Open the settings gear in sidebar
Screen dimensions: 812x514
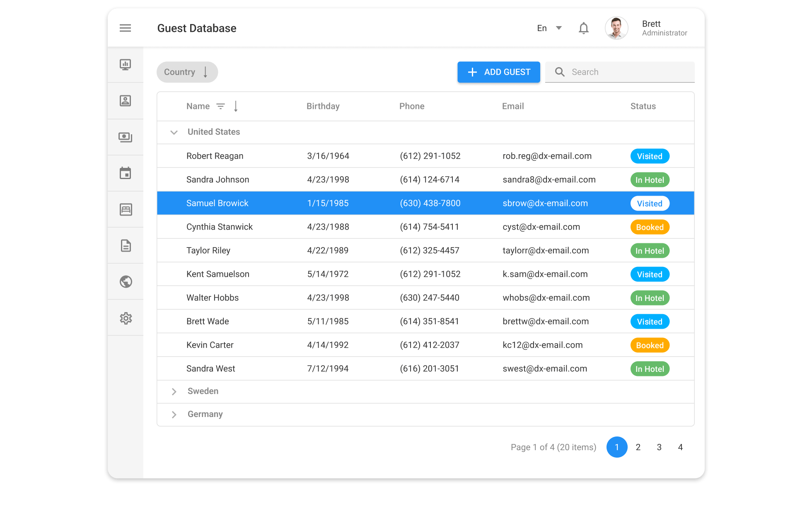pyautogui.click(x=126, y=318)
